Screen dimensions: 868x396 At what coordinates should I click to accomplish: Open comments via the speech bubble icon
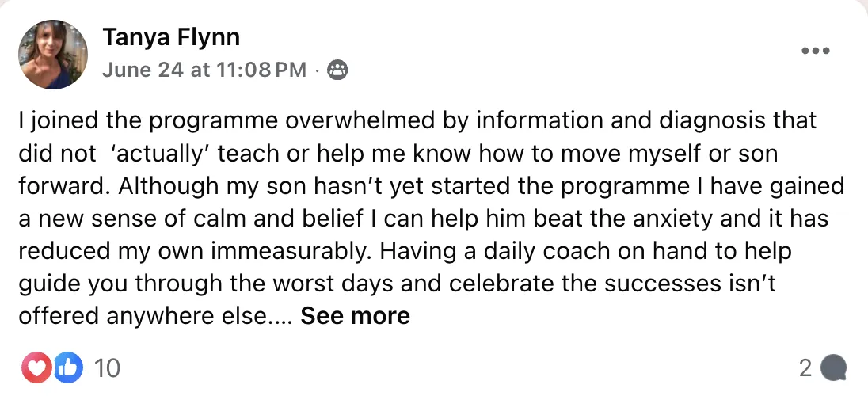coord(833,368)
